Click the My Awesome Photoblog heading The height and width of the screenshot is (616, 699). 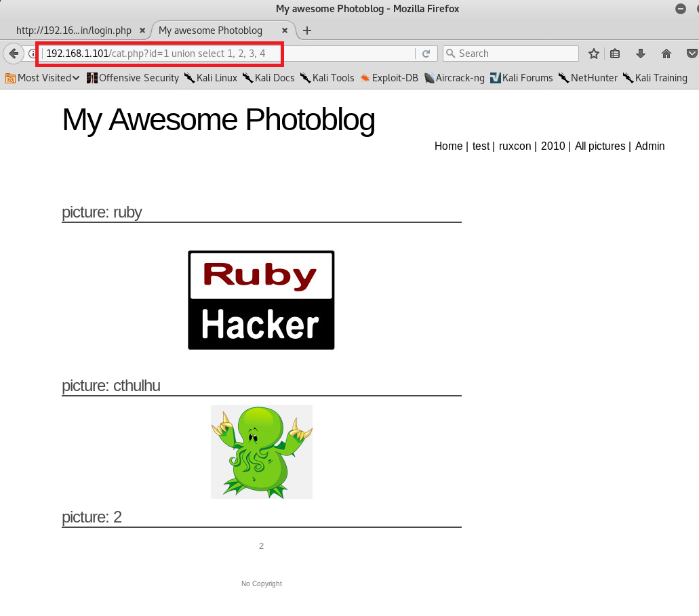click(x=218, y=120)
